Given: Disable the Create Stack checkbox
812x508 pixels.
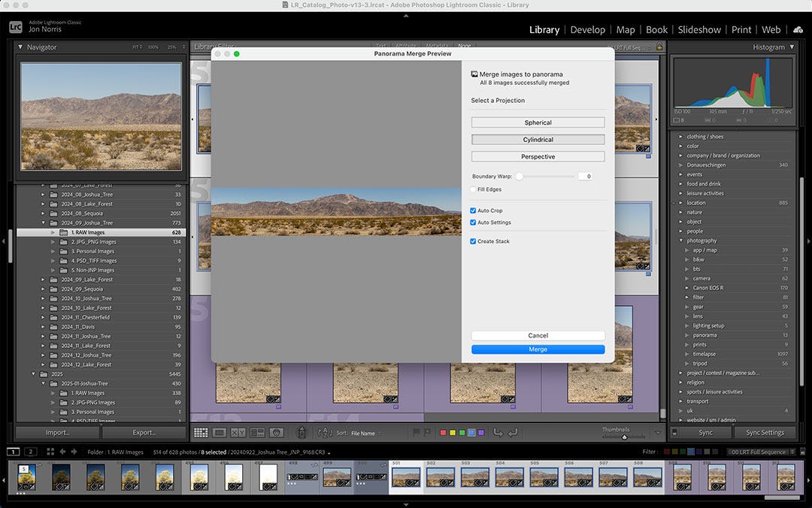Looking at the screenshot, I should click(473, 241).
